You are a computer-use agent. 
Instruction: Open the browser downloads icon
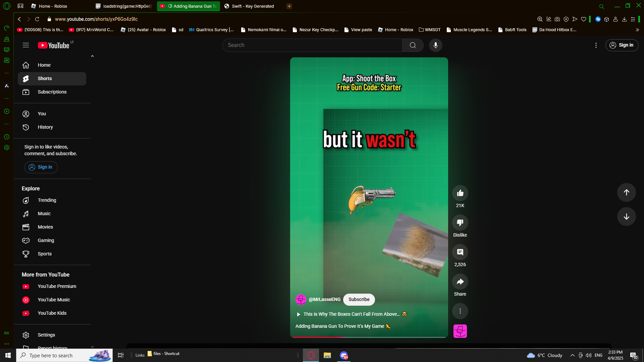624,19
